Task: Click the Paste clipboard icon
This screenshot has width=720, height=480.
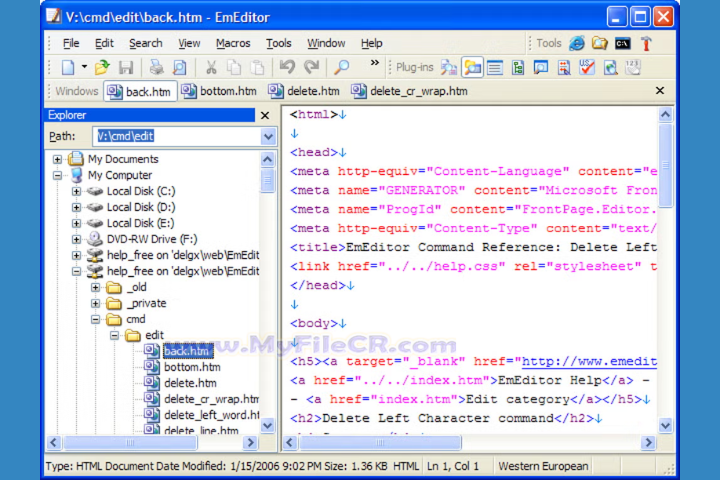Action: click(257, 68)
